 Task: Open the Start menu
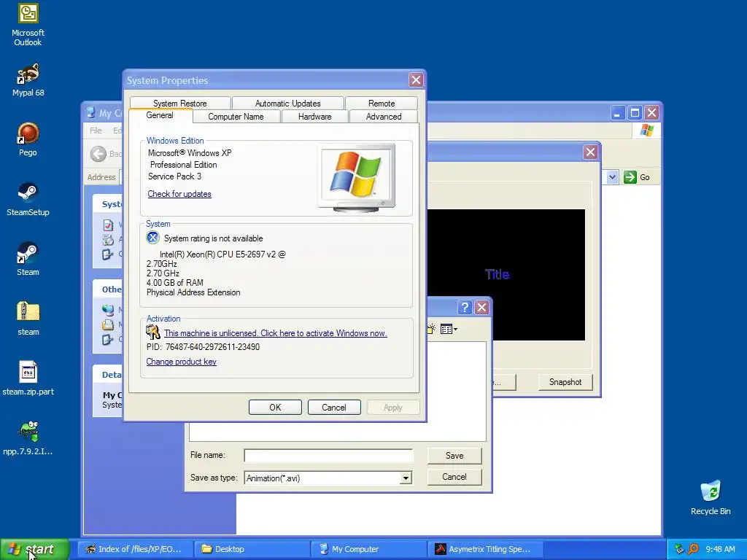[x=35, y=549]
